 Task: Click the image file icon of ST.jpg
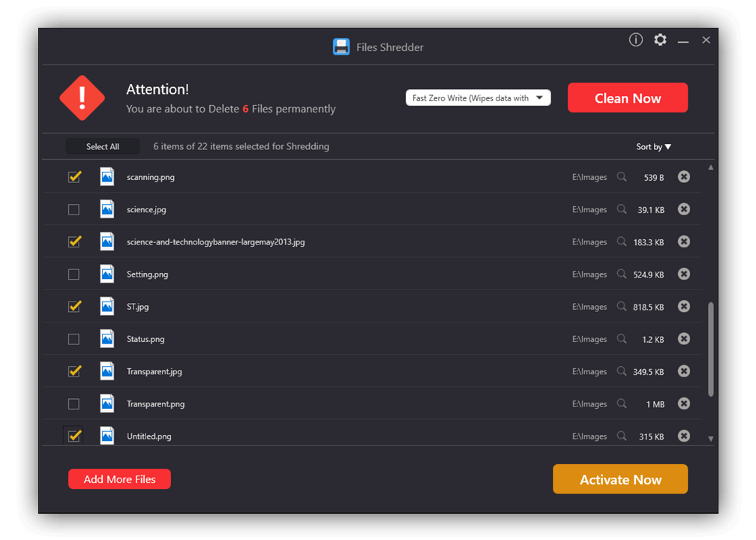coord(107,306)
